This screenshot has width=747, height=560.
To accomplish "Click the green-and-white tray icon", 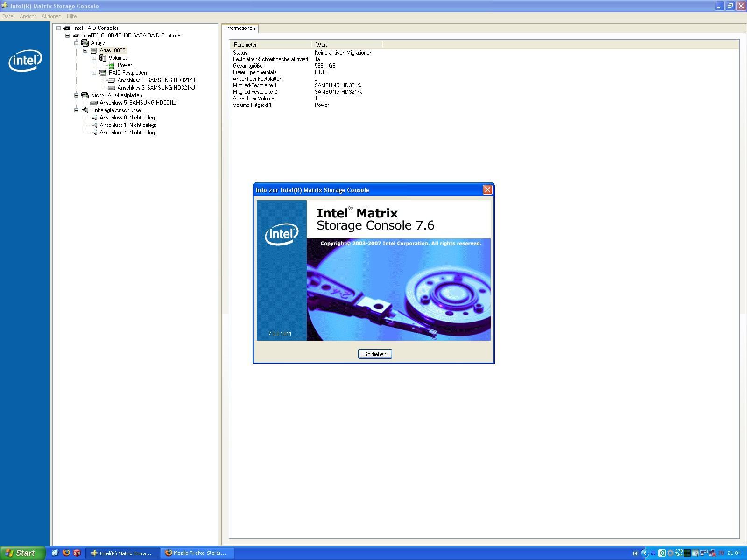I will pyautogui.click(x=662, y=553).
